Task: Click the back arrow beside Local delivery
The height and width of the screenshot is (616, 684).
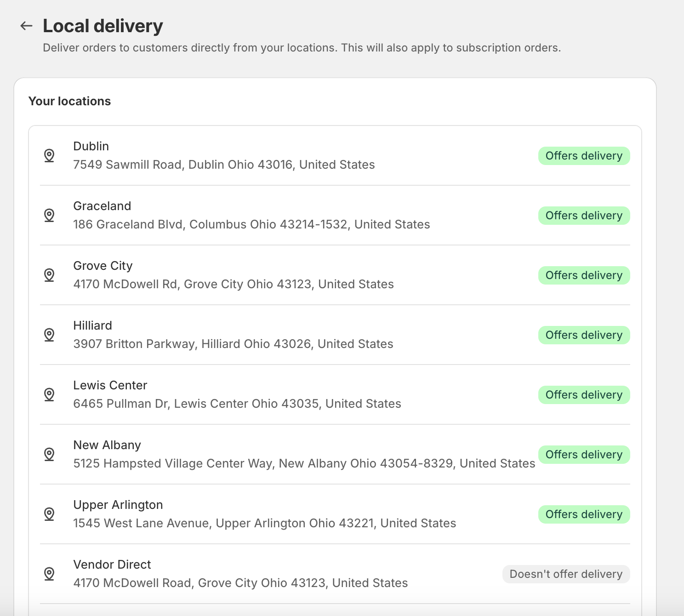Action: pos(27,26)
